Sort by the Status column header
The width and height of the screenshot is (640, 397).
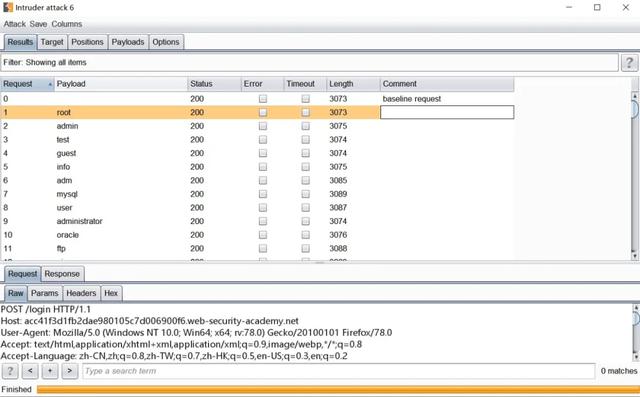coord(214,84)
